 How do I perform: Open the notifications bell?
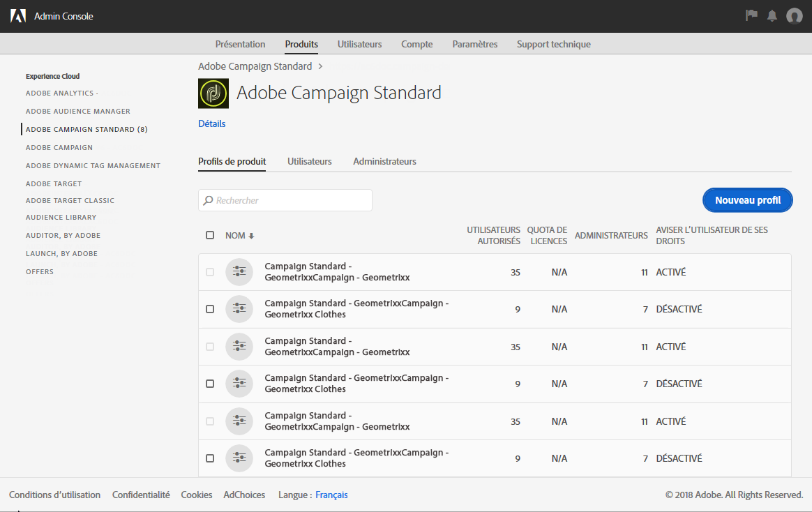coord(772,15)
